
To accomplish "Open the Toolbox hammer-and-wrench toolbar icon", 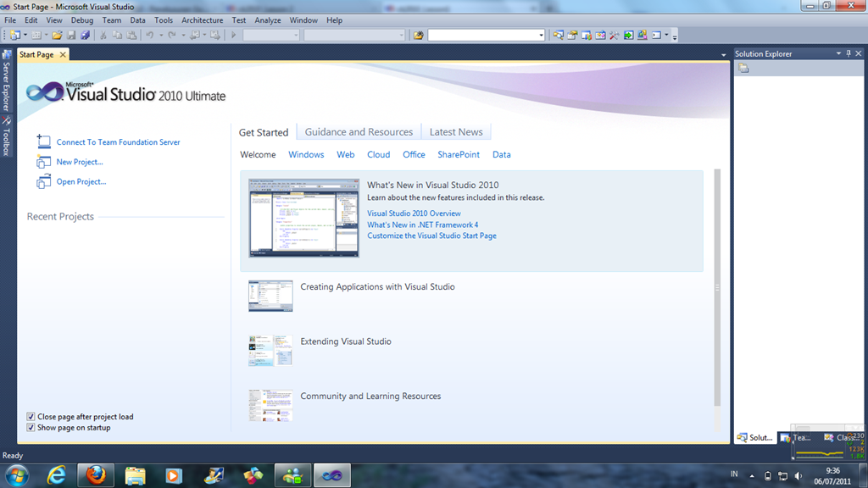I will tap(614, 36).
